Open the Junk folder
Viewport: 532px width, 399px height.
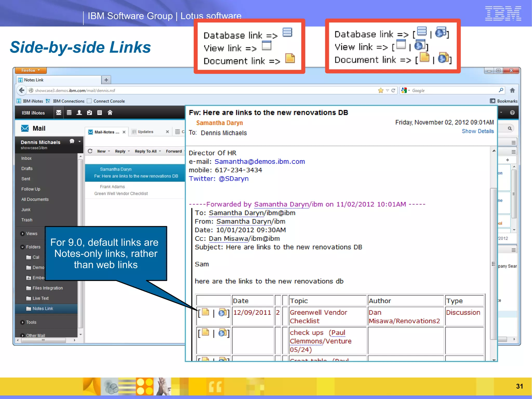[26, 210]
